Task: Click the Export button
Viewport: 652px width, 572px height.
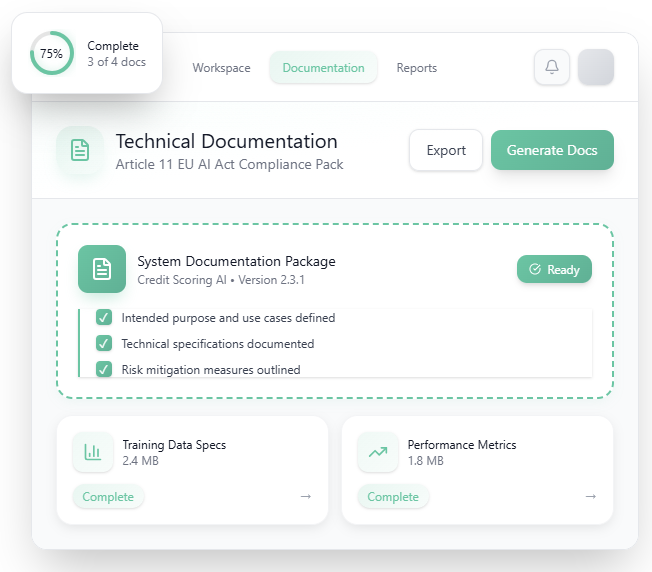Action: (x=446, y=151)
